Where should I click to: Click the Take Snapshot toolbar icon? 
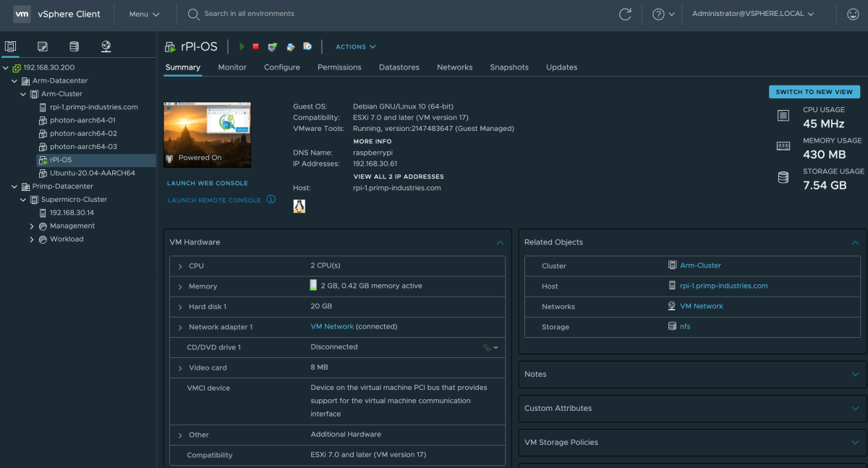tap(307, 47)
